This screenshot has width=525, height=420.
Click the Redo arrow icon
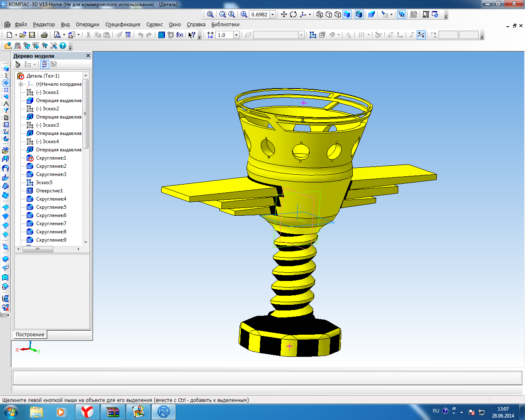click(x=149, y=35)
